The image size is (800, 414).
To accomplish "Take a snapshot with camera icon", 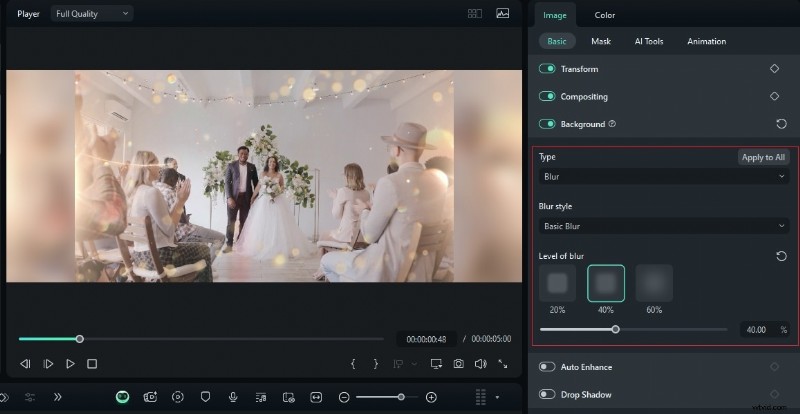I will click(459, 364).
